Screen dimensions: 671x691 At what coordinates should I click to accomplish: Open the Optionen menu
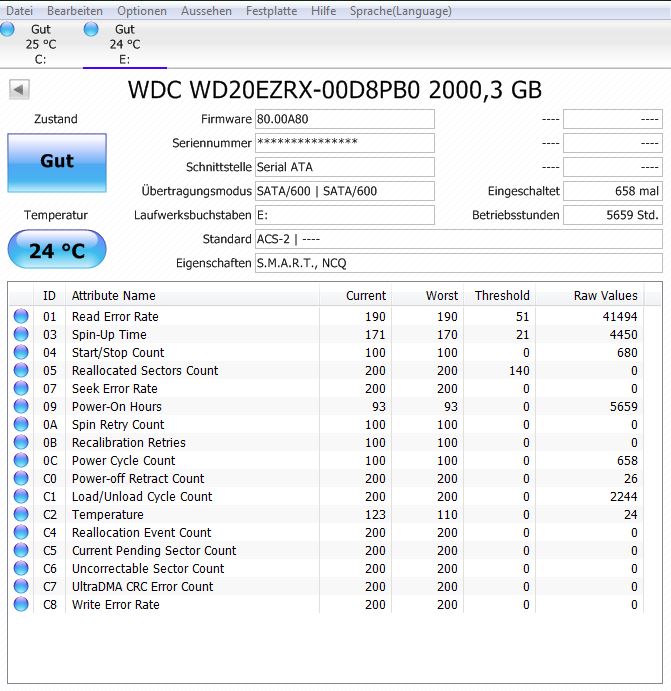[142, 11]
